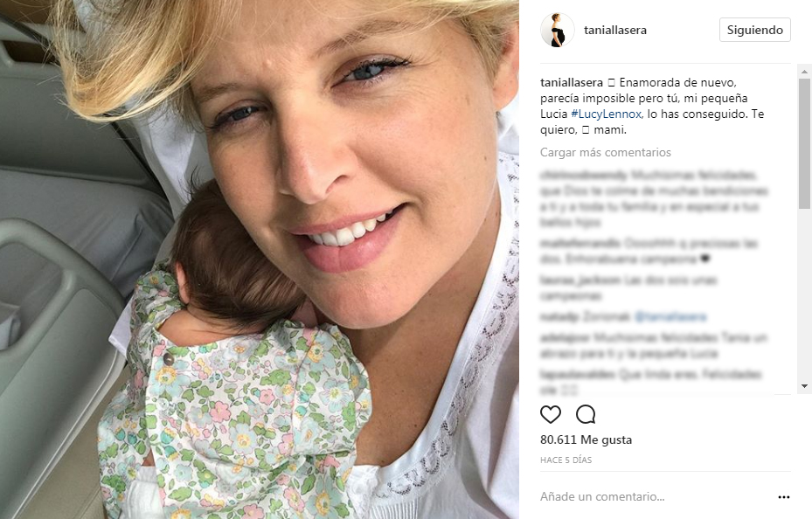Image resolution: width=812 pixels, height=519 pixels.
Task: View who liked via 80.611 Me gusta
Action: tap(586, 439)
